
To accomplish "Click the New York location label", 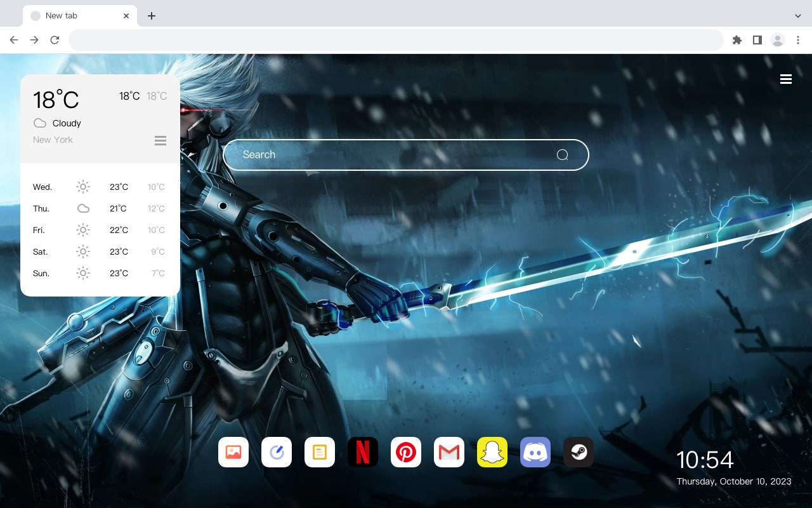I will tap(53, 140).
